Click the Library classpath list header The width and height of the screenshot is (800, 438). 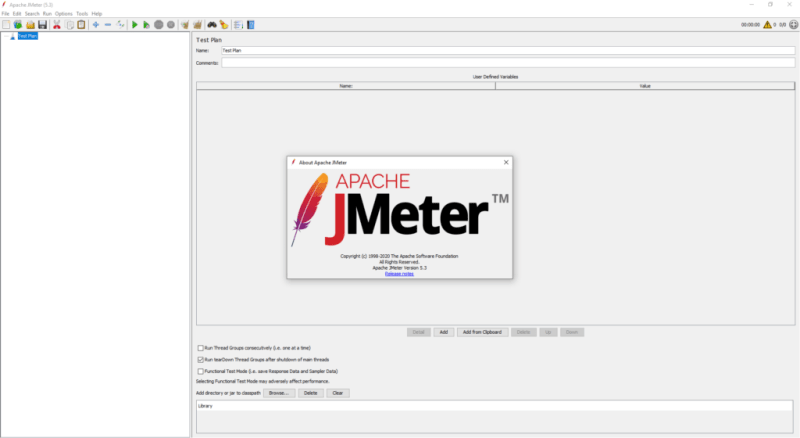(495, 406)
